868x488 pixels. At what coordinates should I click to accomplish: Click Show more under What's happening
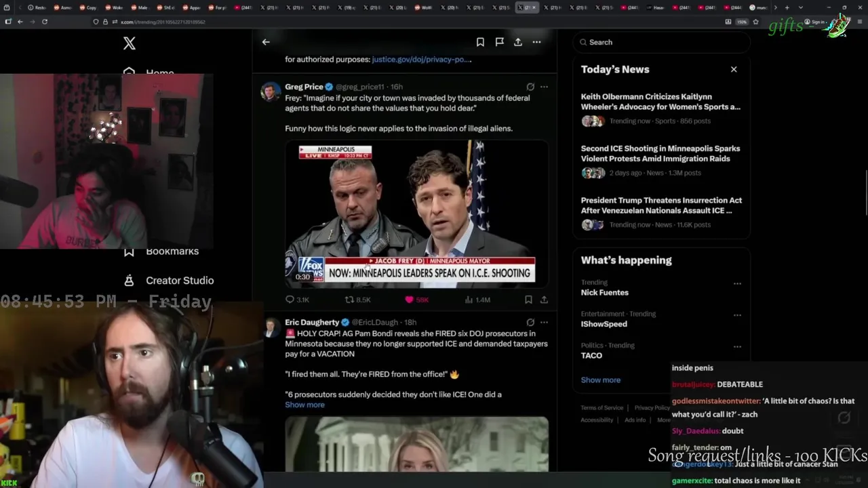coord(600,380)
